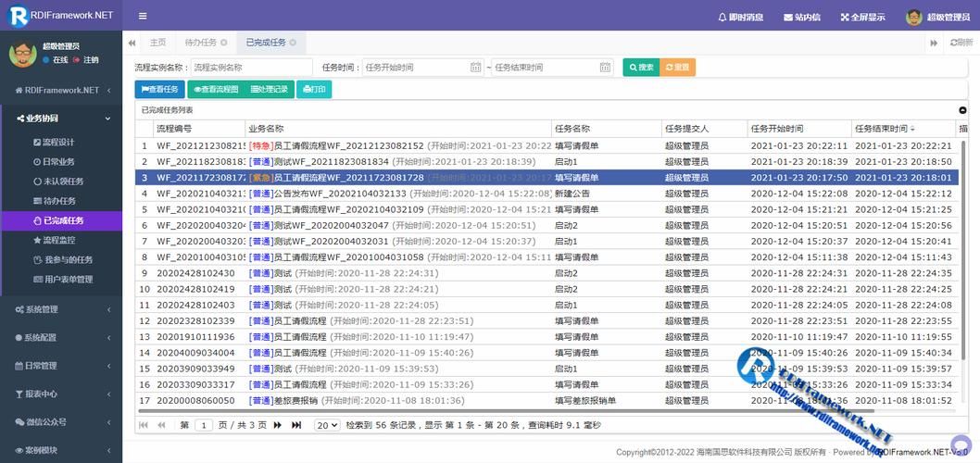Focus the 流程实例名称 input field
This screenshot has width=980, height=463.
[x=251, y=68]
